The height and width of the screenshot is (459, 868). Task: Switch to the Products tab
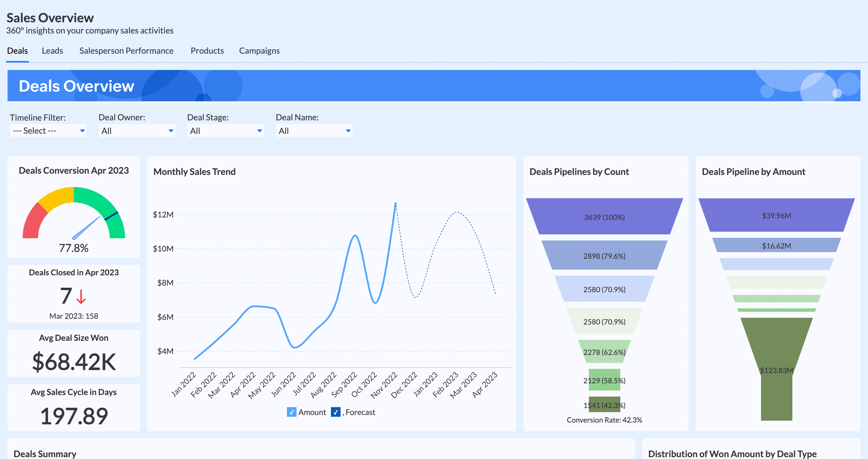207,51
